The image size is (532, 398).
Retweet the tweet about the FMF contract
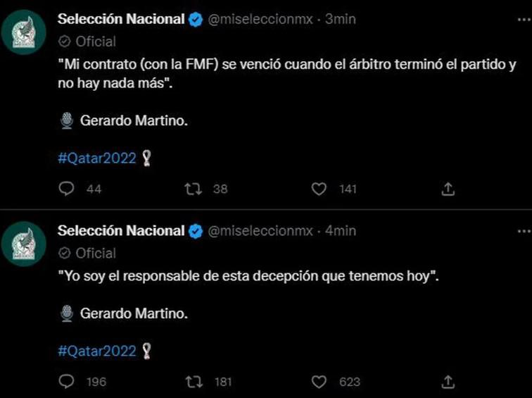192,189
